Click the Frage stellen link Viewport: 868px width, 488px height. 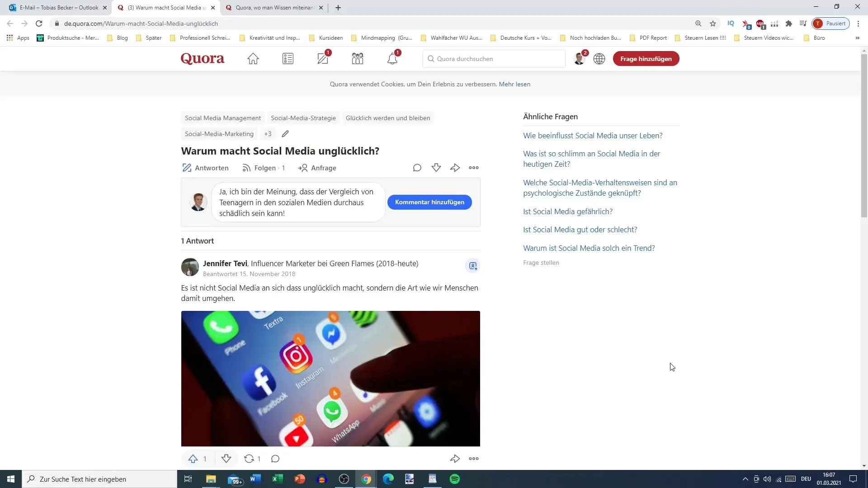541,263
